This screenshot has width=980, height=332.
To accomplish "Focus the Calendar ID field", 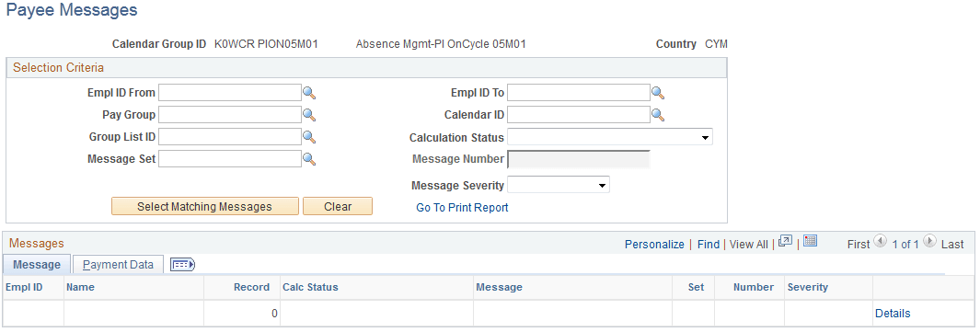I will pyautogui.click(x=579, y=115).
